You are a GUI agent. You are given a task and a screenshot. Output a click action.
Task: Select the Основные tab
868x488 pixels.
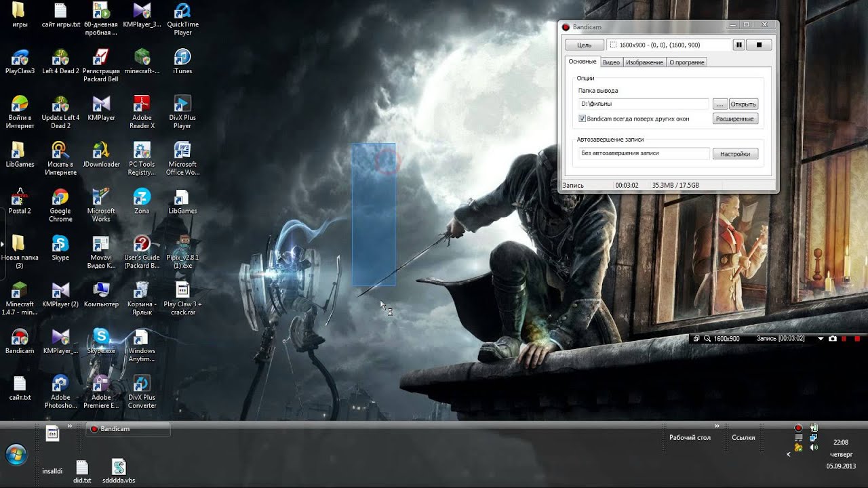(x=582, y=62)
